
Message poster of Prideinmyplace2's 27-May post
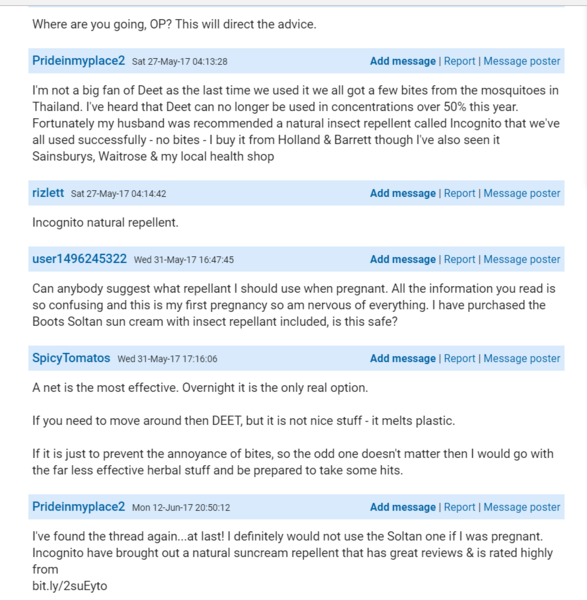point(522,61)
